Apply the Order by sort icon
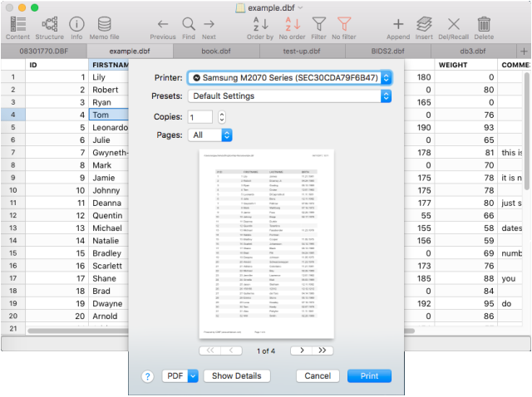This screenshot has height=397, width=532. pyautogui.click(x=260, y=25)
